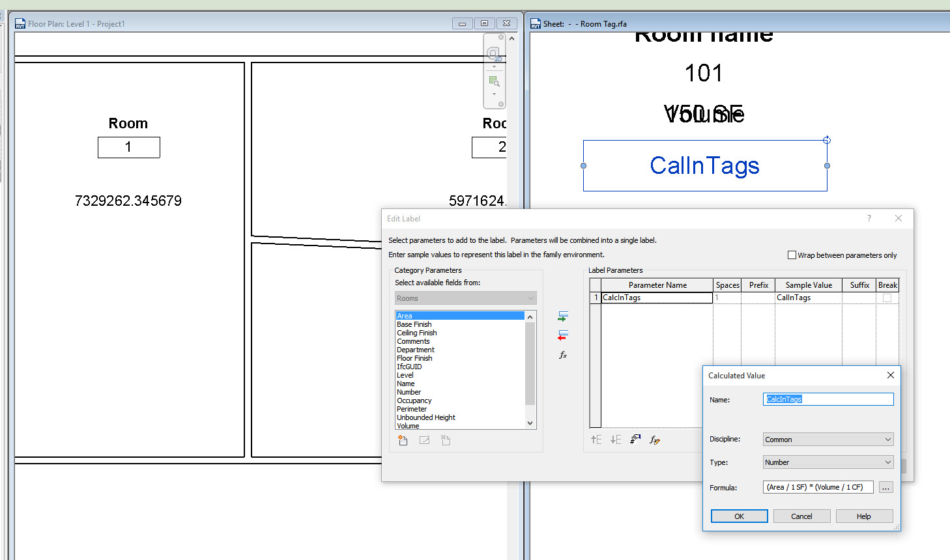Click the parameter list scrollbar down arrow
Screen dimensions: 950x560
(530, 423)
